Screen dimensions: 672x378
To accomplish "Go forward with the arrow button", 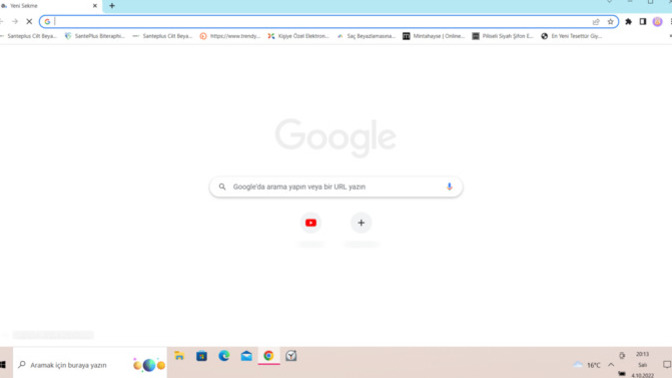I will click(x=15, y=21).
